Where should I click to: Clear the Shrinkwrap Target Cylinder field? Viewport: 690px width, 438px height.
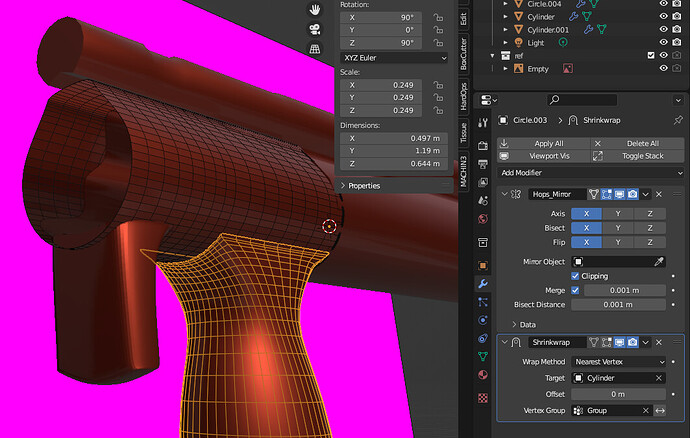(x=659, y=378)
